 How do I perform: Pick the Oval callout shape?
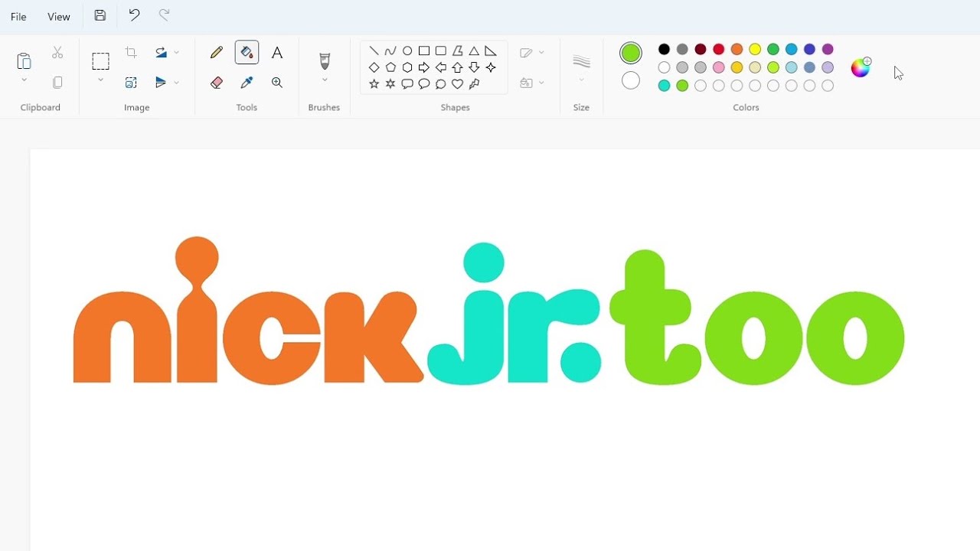pyautogui.click(x=424, y=84)
